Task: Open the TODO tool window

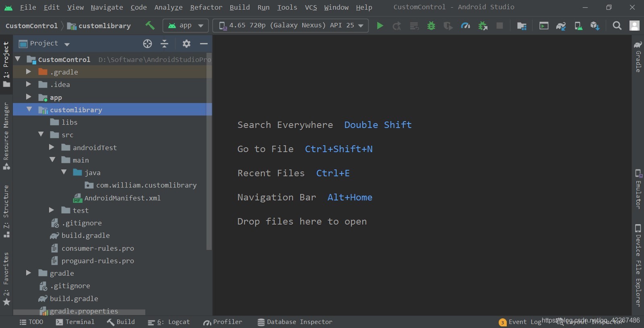Action: [x=31, y=322]
